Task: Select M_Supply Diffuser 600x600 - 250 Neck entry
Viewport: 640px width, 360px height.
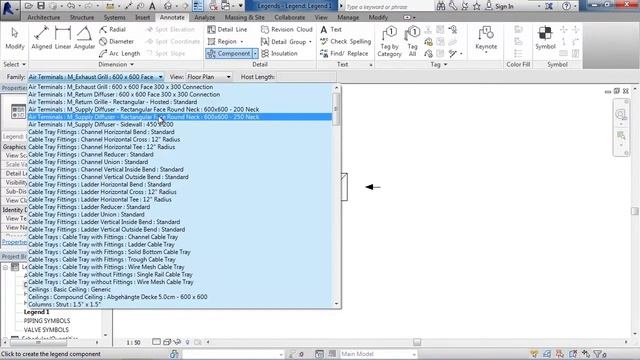Action: [180, 117]
